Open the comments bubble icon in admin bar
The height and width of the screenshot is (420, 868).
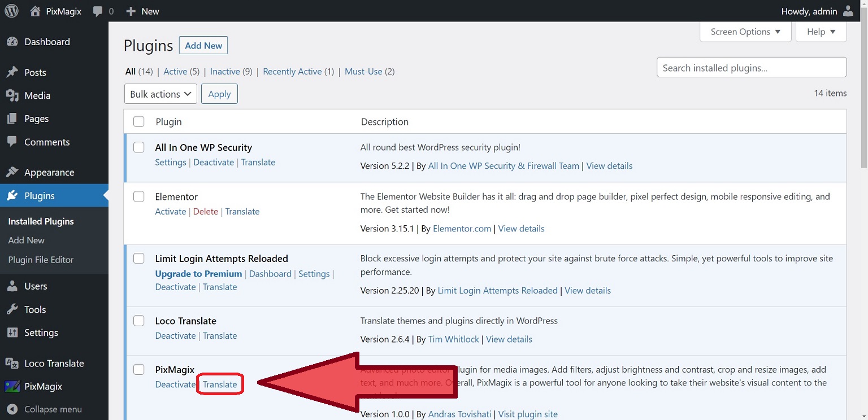click(98, 11)
